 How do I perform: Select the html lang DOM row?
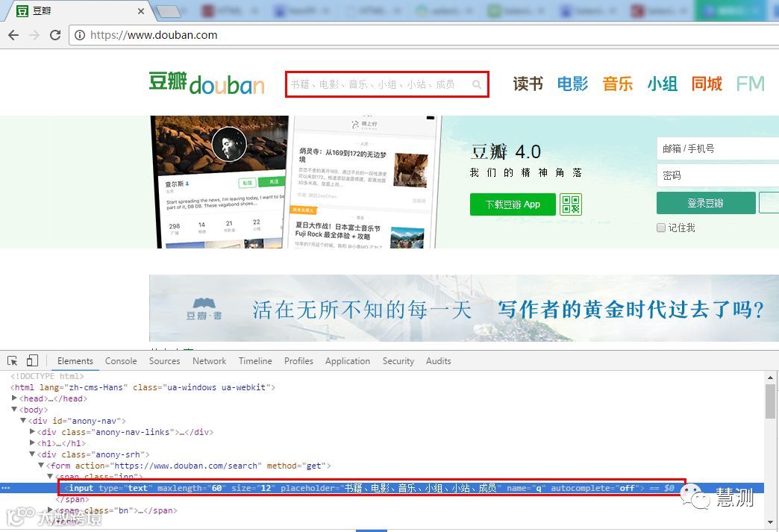(x=143, y=387)
